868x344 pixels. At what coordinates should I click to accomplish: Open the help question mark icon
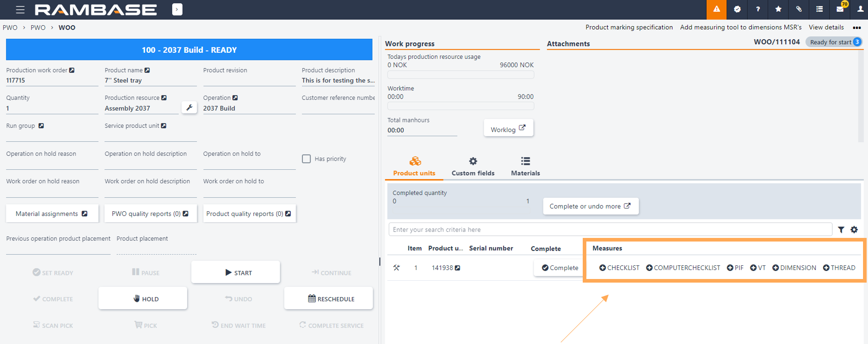758,9
